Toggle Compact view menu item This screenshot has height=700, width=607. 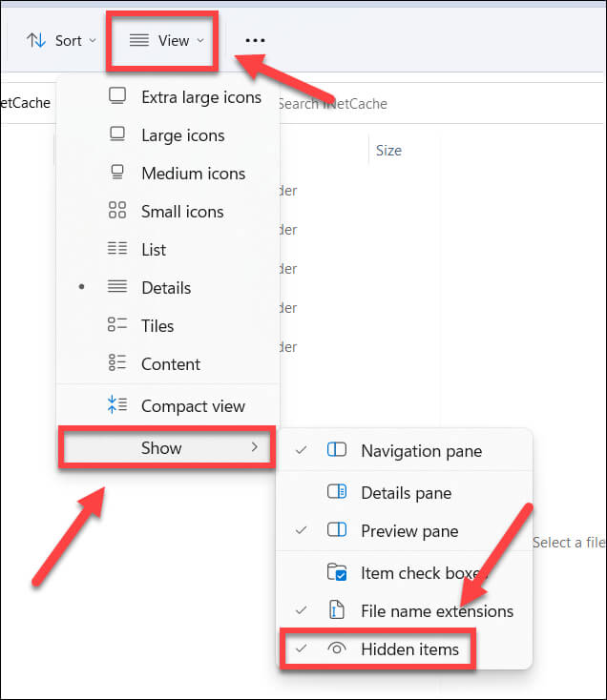click(193, 406)
